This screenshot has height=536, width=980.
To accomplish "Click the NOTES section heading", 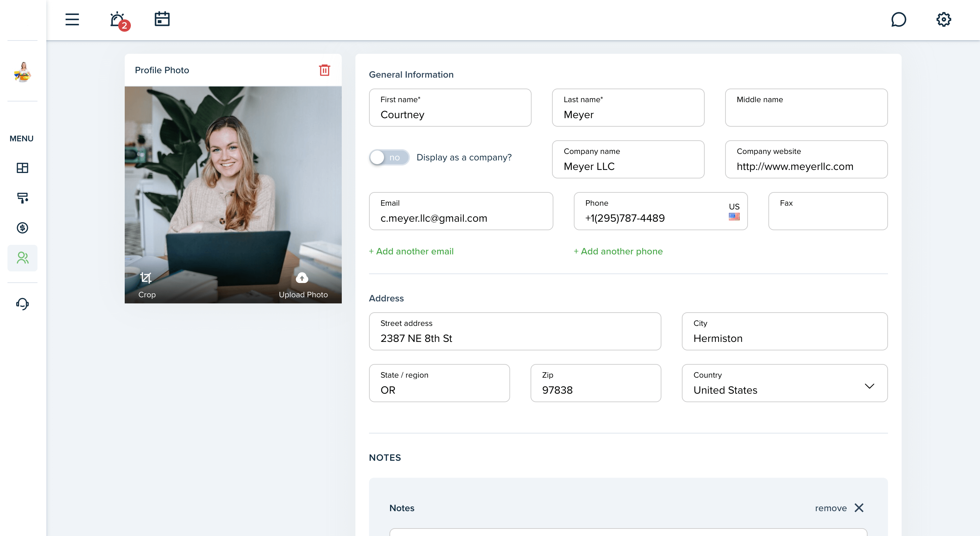I will click(x=385, y=458).
